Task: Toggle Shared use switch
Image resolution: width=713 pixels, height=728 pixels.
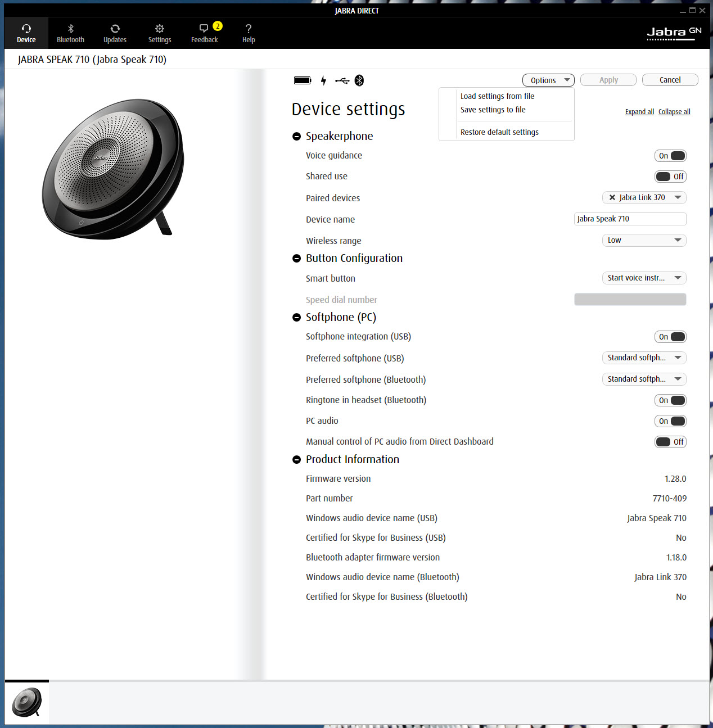Action: 670,177
